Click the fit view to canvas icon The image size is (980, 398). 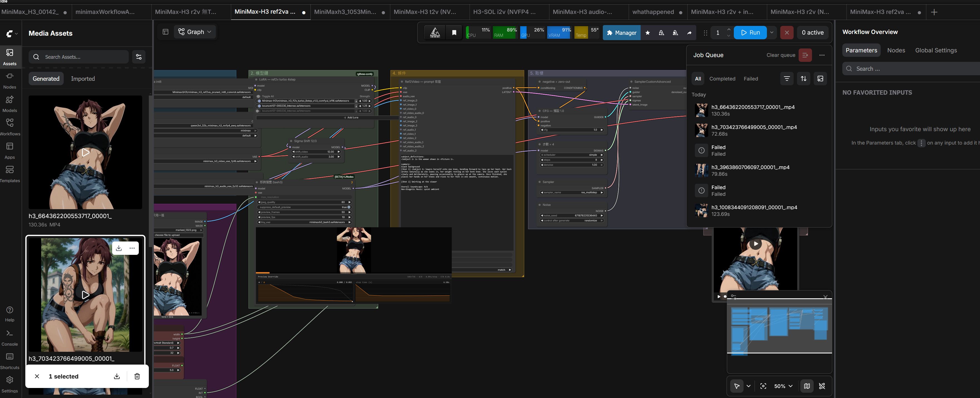pos(763,386)
